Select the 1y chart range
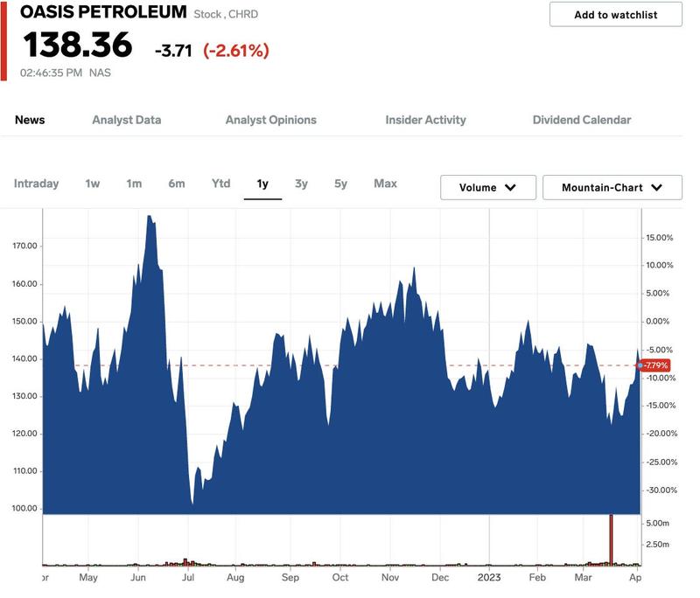The height and width of the screenshot is (598, 700). [x=262, y=184]
